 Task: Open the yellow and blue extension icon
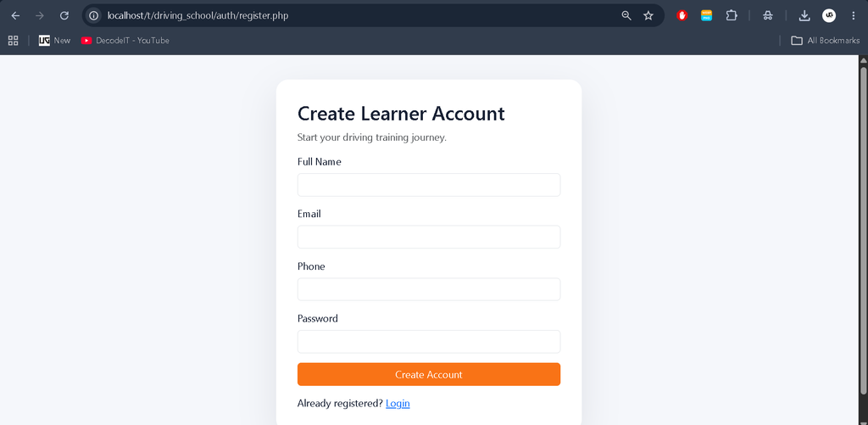706,15
